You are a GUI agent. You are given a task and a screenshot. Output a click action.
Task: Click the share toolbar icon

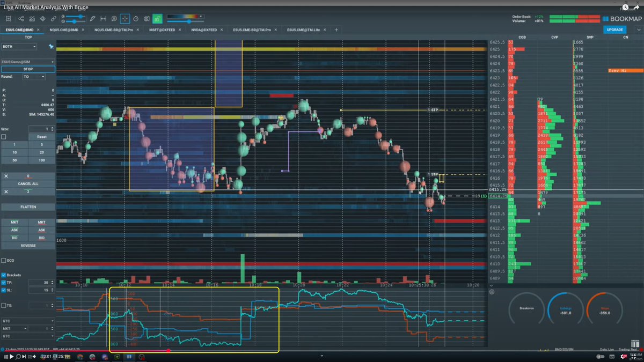[x=21, y=19]
